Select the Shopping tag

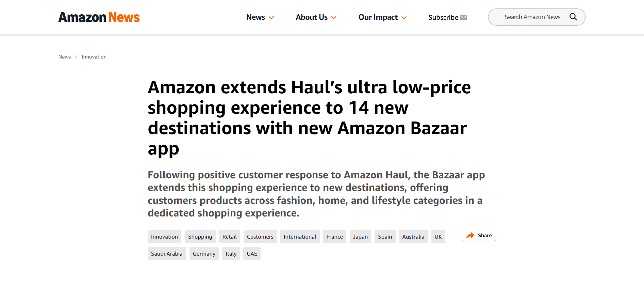pos(200,237)
